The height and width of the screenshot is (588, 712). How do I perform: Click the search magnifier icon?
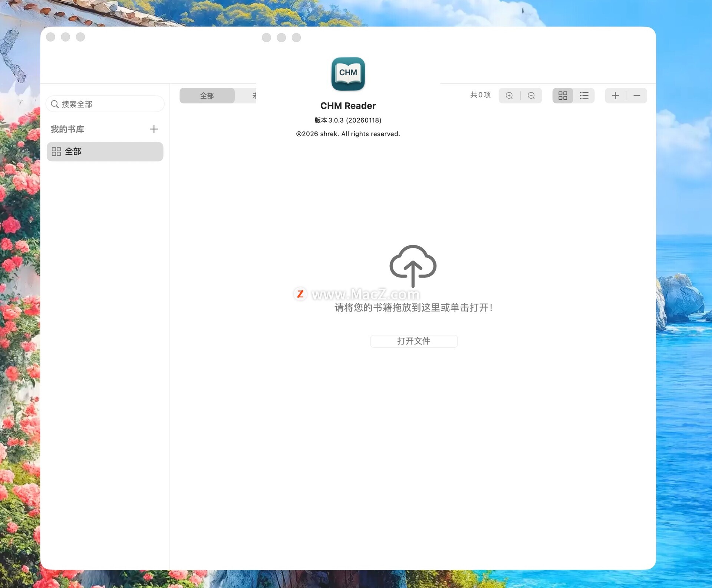55,104
